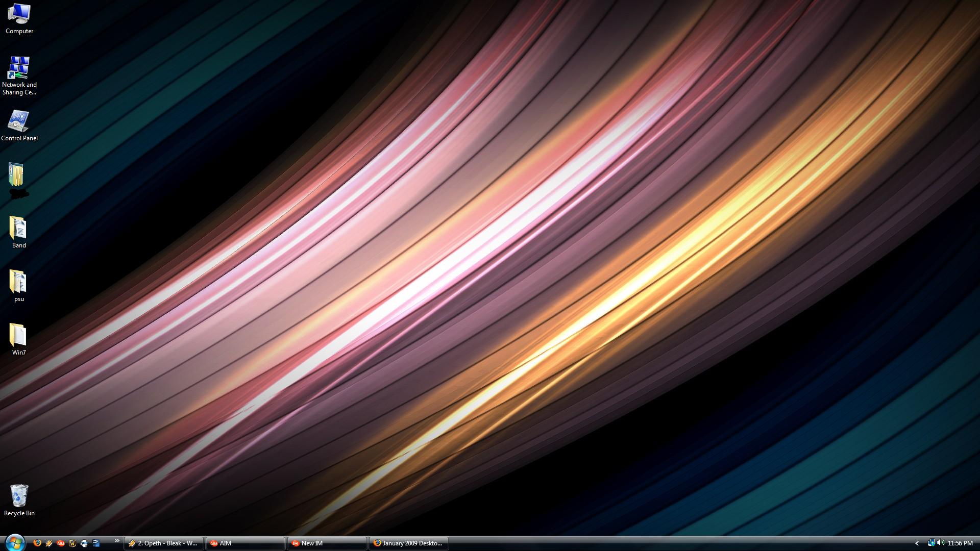Switch to Opeth - Bleak Winamp taskbar button
The height and width of the screenshot is (551, 980).
pos(163,543)
